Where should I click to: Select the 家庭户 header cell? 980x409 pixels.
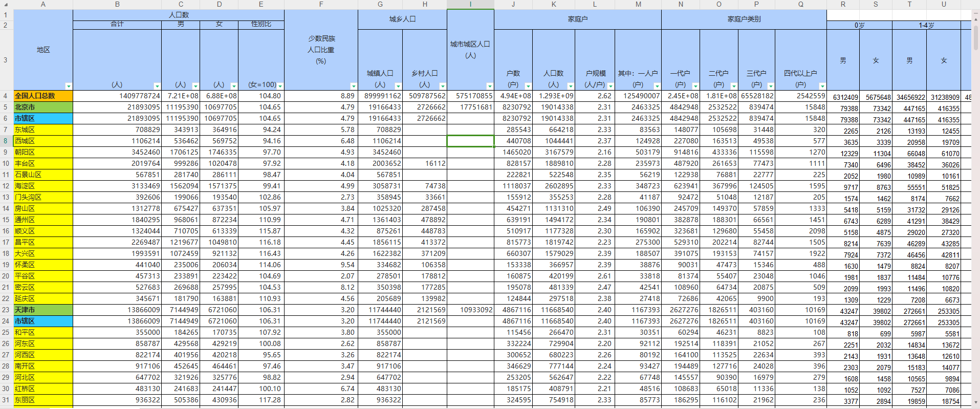pyautogui.click(x=578, y=19)
